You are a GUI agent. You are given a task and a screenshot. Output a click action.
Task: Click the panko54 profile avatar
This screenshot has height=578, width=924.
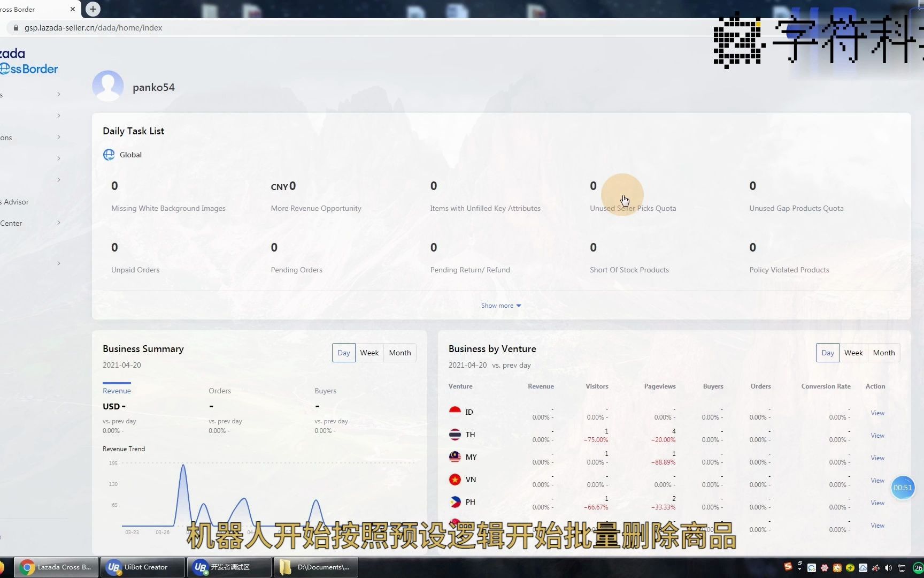coord(108,86)
